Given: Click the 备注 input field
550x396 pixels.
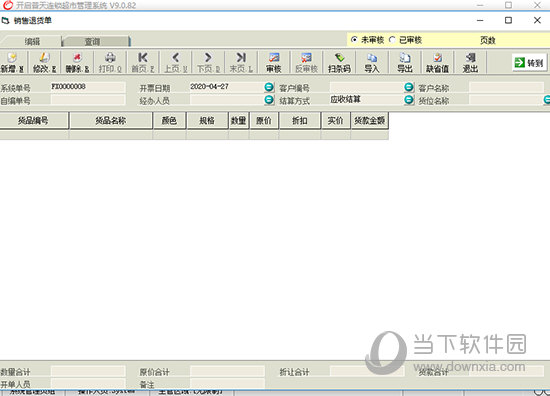Looking at the screenshot, I should tap(227, 383).
